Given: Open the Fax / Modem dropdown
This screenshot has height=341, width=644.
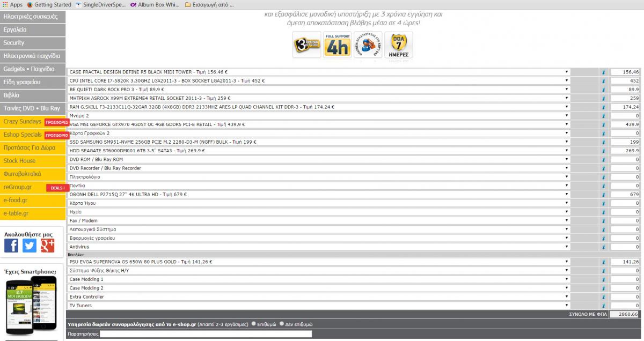Looking at the screenshot, I should [318, 220].
